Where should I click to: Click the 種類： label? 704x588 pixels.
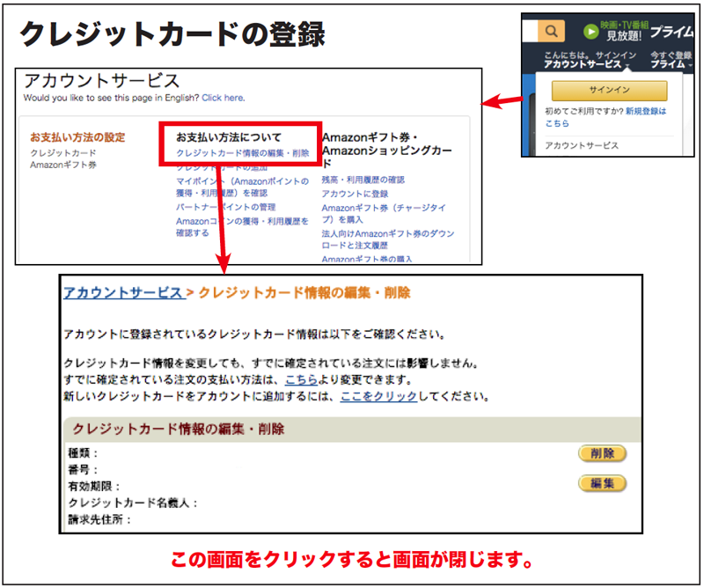(x=83, y=452)
